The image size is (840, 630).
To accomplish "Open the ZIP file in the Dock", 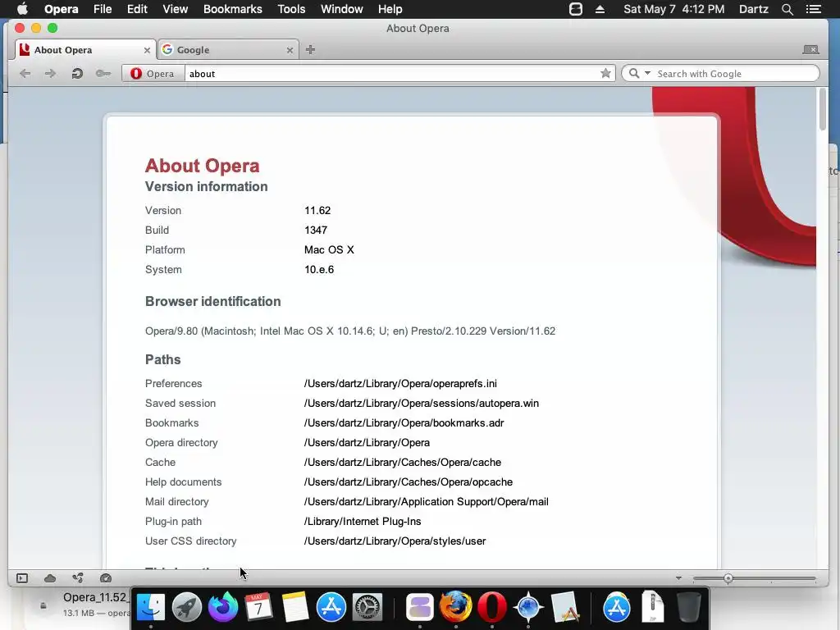I will pyautogui.click(x=653, y=607).
